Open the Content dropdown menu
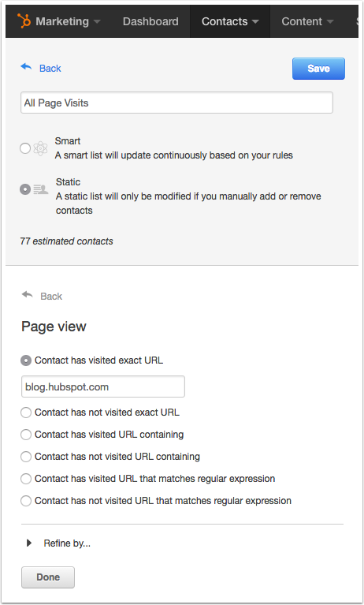The width and height of the screenshot is (364, 605). pos(307,21)
